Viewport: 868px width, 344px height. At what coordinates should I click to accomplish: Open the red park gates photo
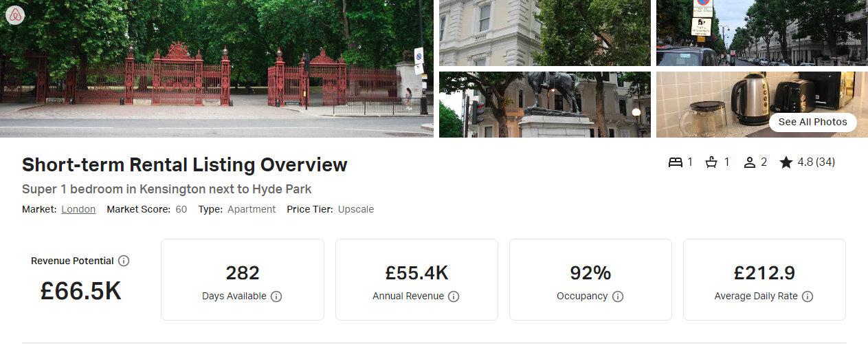pos(216,68)
